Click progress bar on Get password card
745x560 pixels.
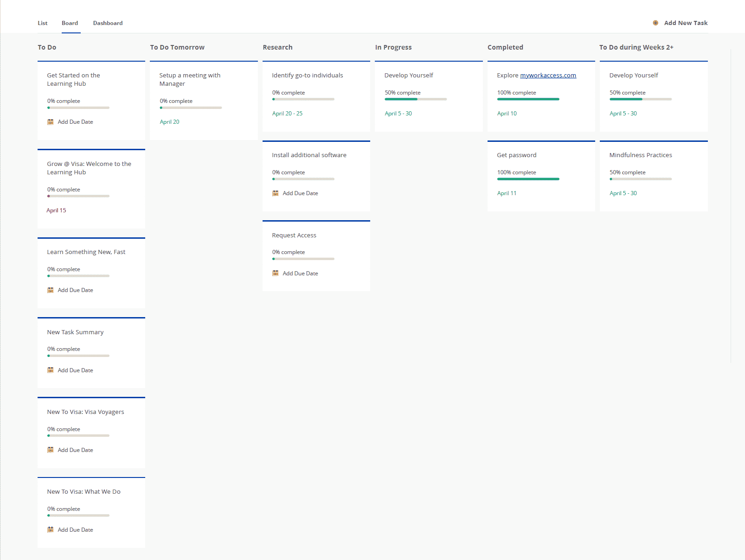tap(528, 179)
